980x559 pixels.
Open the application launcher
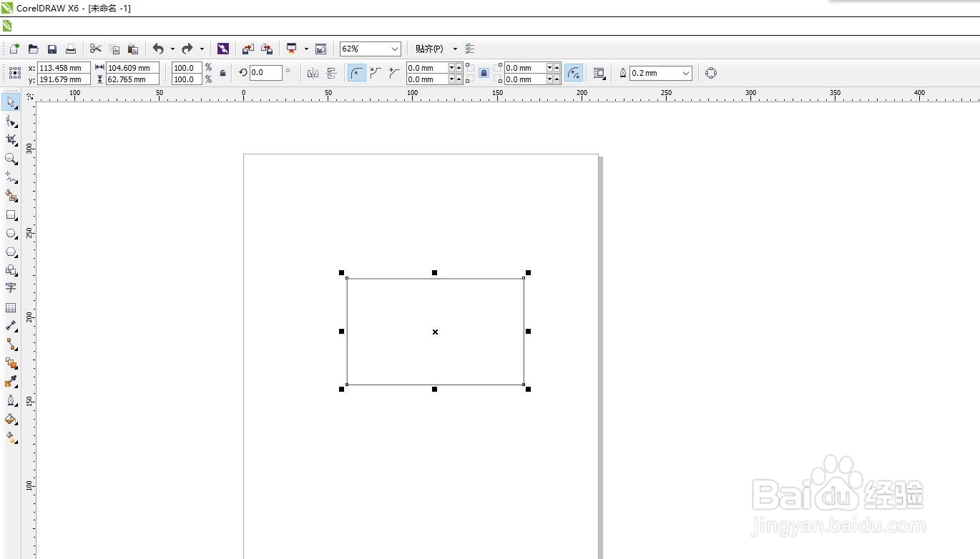(x=292, y=49)
